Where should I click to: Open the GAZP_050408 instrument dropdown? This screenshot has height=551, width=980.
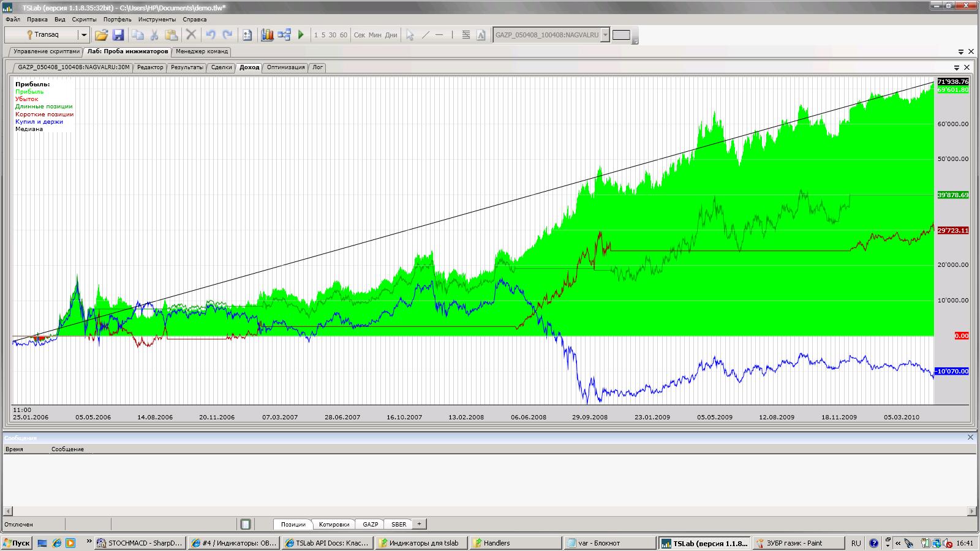[x=605, y=35]
